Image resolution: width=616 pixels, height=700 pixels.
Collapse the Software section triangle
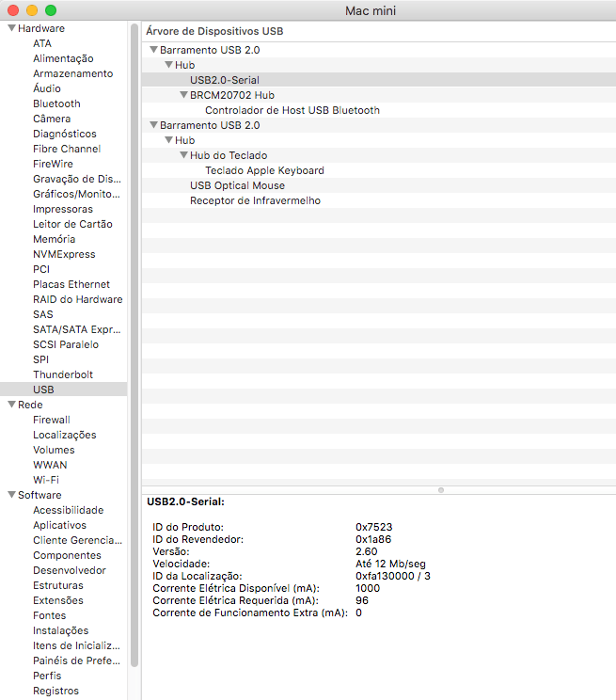[12, 495]
